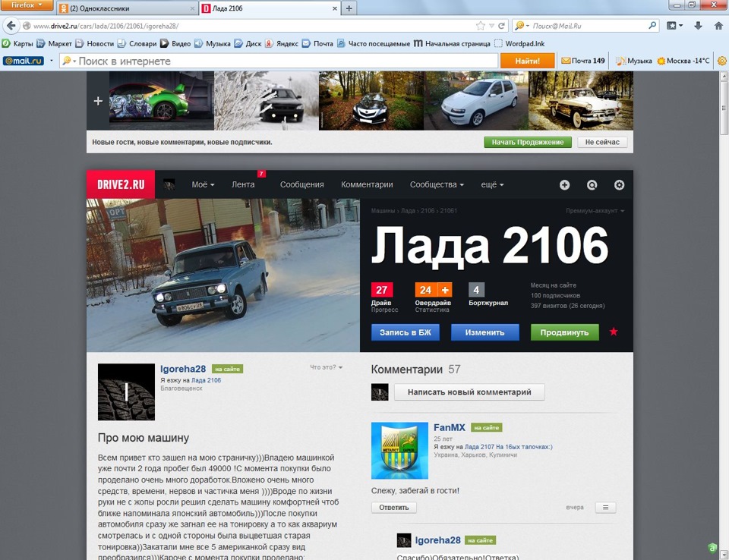Open URL history dropdown arrow in address bar

pos(491,26)
